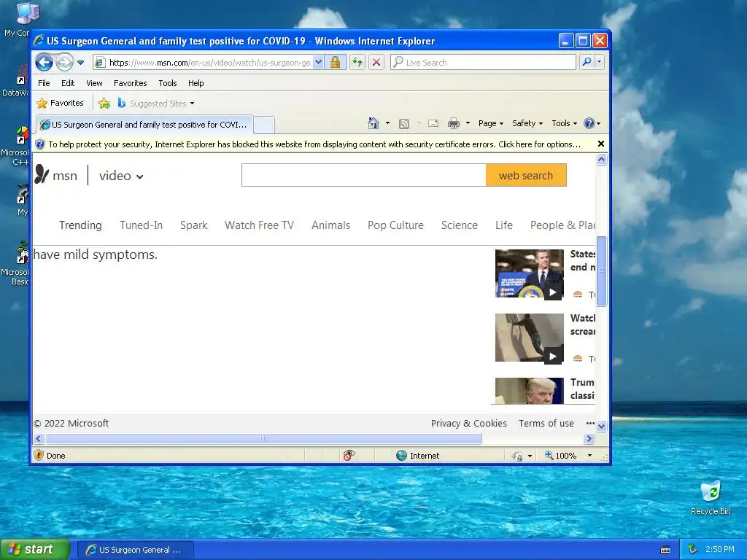
Task: Open the Science category
Action: (x=460, y=225)
